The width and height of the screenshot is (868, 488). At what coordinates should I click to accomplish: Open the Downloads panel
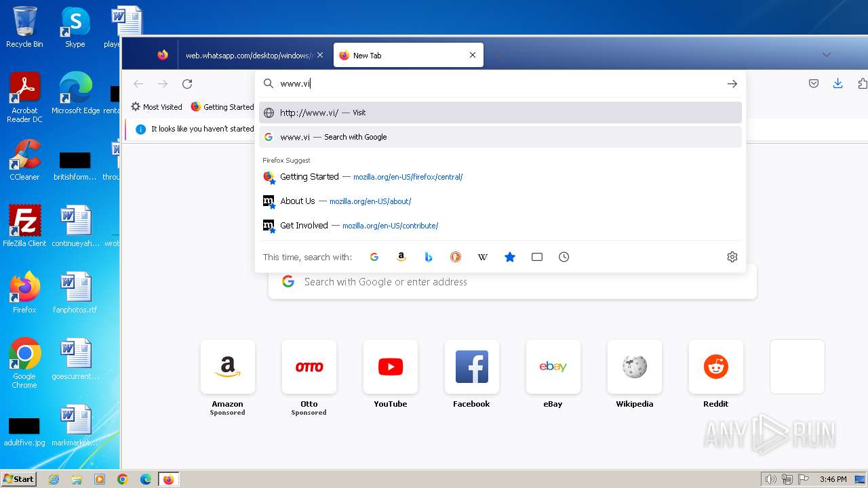[x=838, y=83]
